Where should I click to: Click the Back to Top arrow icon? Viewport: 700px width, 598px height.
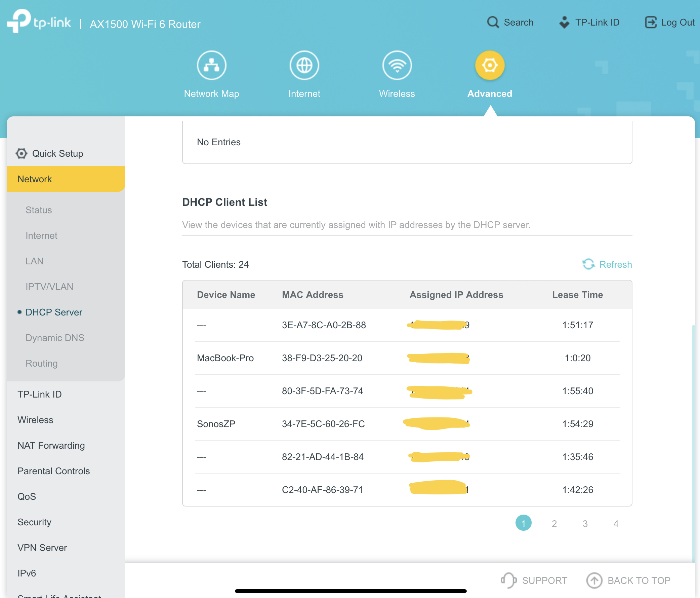click(x=594, y=581)
